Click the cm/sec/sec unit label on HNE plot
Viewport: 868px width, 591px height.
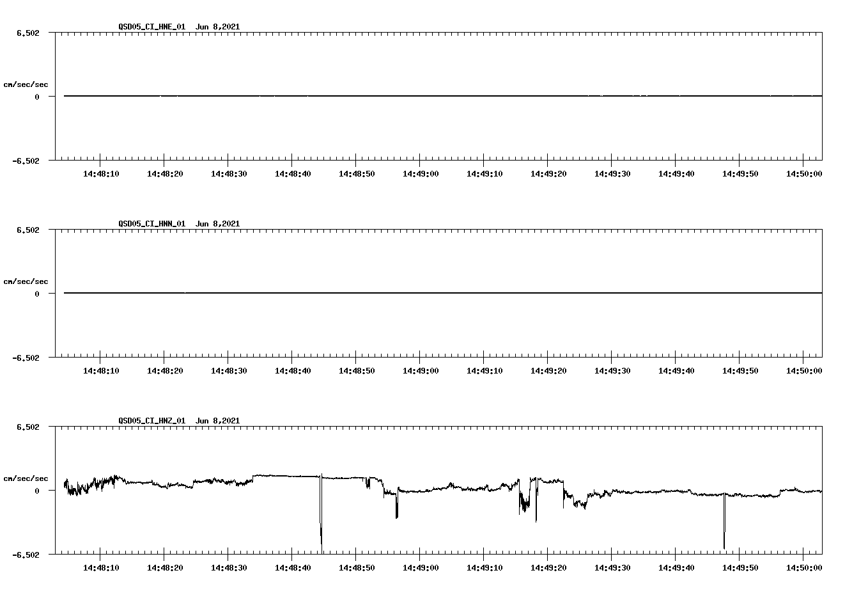coord(26,84)
